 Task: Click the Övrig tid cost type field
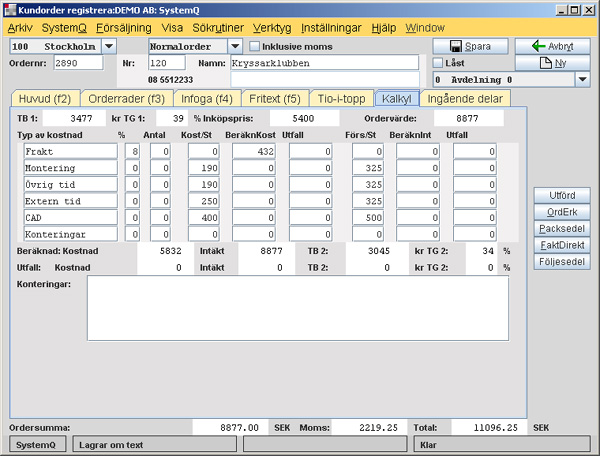70,185
